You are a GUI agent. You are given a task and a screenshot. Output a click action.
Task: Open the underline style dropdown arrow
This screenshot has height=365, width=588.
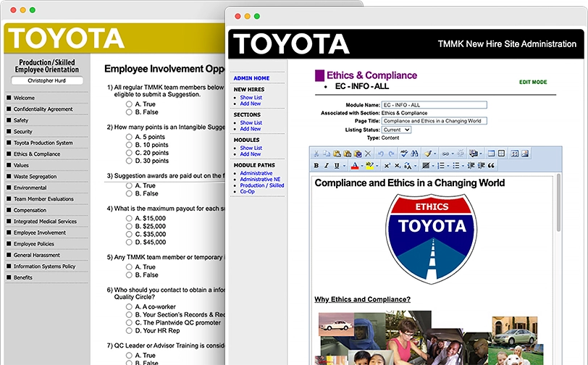[x=344, y=165]
